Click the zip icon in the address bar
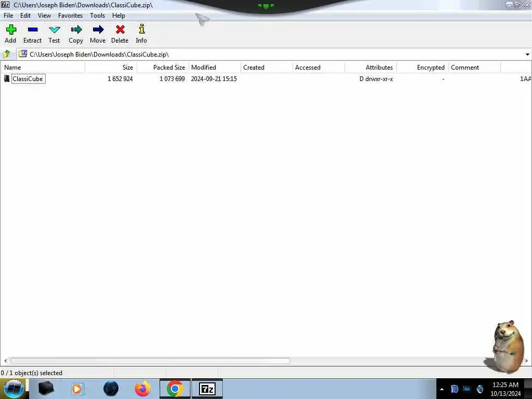The image size is (532, 399). point(23,54)
